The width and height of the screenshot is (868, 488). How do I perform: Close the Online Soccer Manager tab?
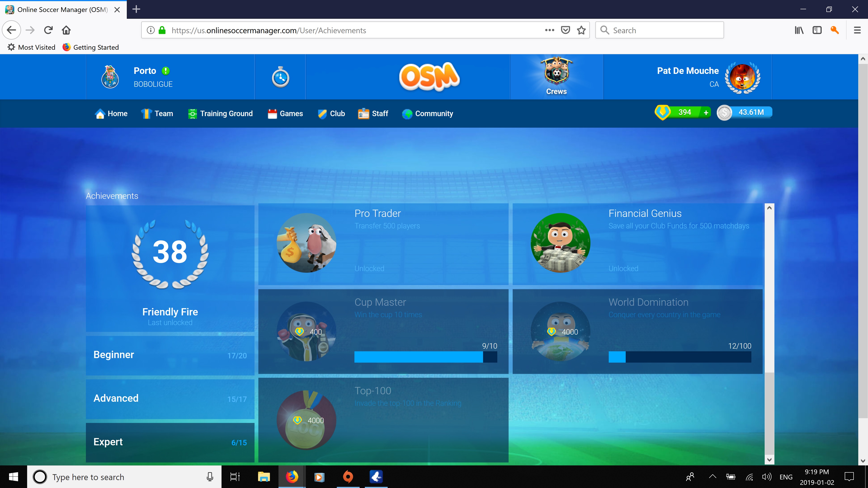point(117,10)
